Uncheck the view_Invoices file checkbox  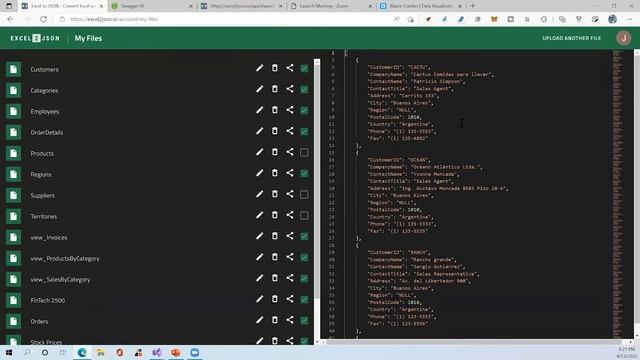[x=304, y=237]
